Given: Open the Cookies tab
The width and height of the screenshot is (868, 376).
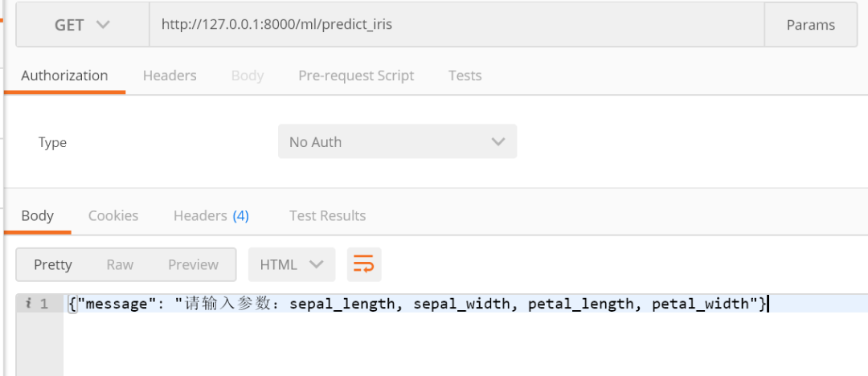Looking at the screenshot, I should click(x=113, y=215).
